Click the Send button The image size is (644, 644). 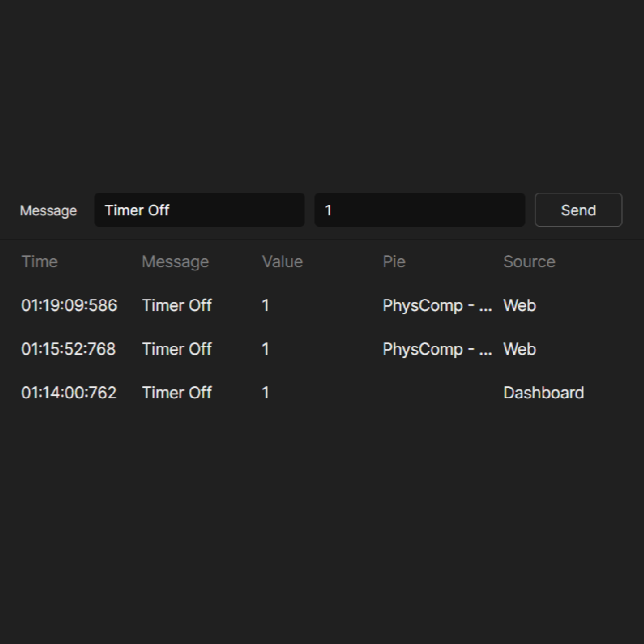coord(578,210)
